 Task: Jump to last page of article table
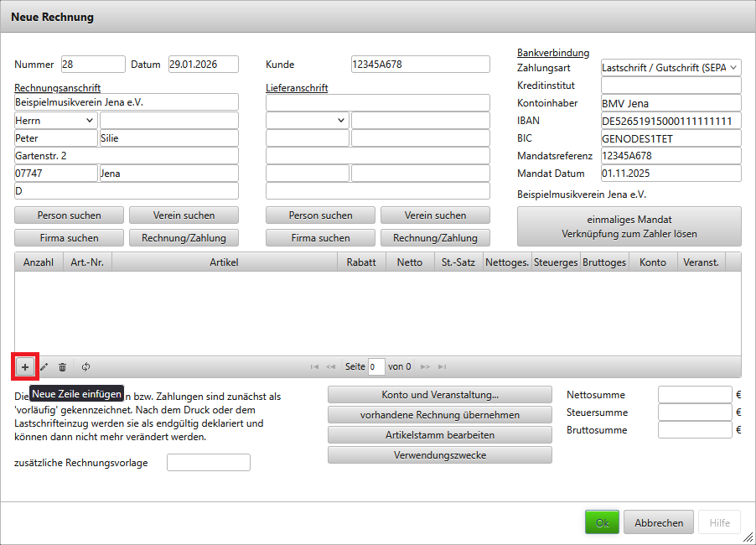click(442, 366)
